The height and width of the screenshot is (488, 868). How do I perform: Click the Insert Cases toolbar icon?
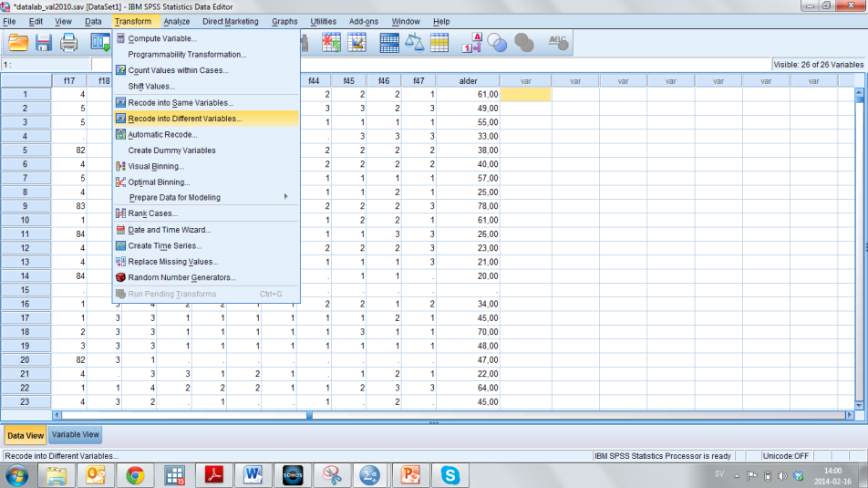pos(331,43)
